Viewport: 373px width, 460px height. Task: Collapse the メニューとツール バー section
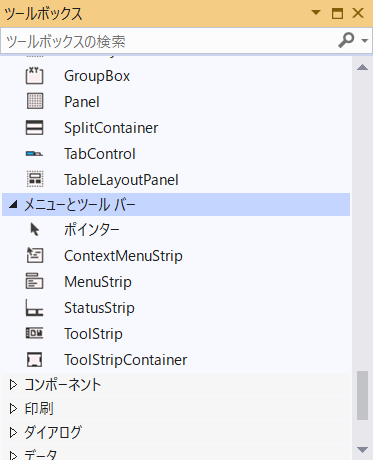click(x=13, y=204)
